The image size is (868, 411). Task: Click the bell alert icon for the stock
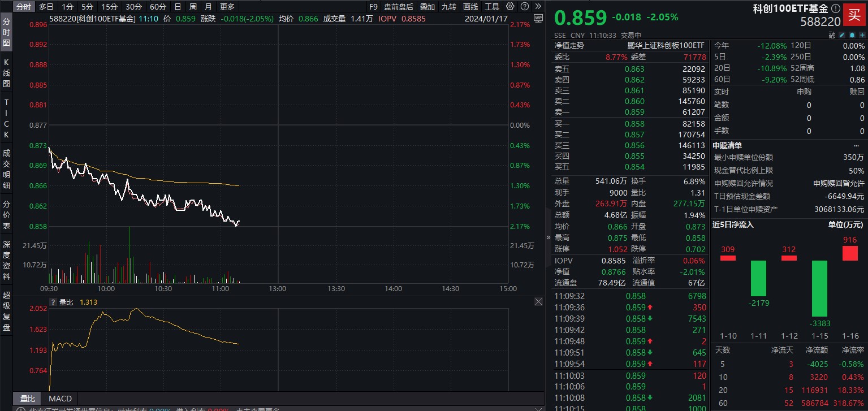pos(851,34)
